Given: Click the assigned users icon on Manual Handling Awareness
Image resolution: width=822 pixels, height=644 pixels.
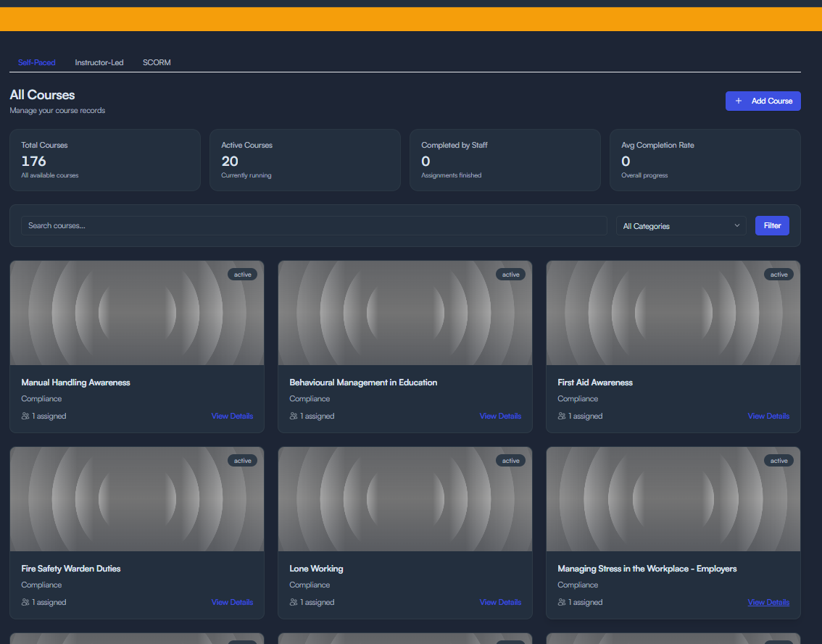Looking at the screenshot, I should click(x=25, y=416).
